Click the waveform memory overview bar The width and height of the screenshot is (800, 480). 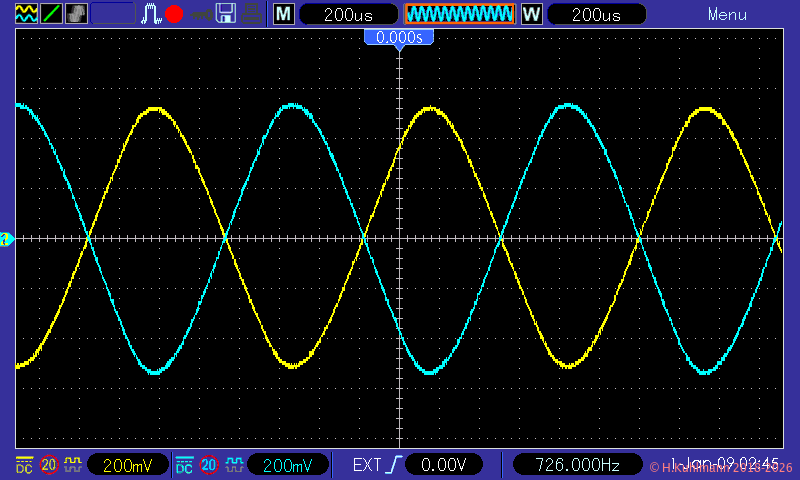459,14
